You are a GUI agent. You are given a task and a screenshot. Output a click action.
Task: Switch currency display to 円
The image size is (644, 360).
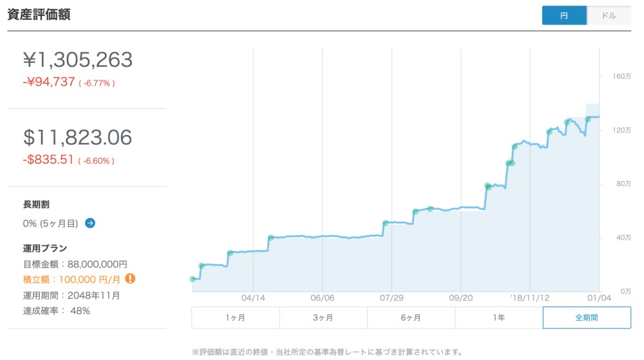(564, 15)
